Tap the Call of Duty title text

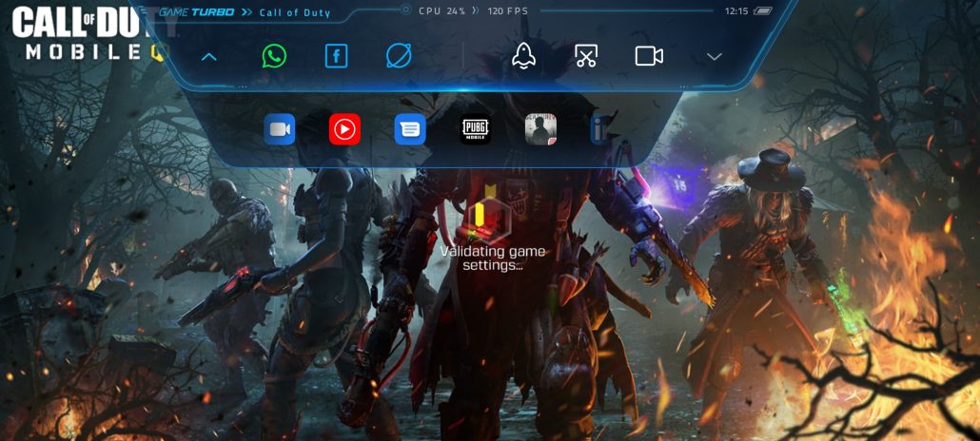click(295, 12)
